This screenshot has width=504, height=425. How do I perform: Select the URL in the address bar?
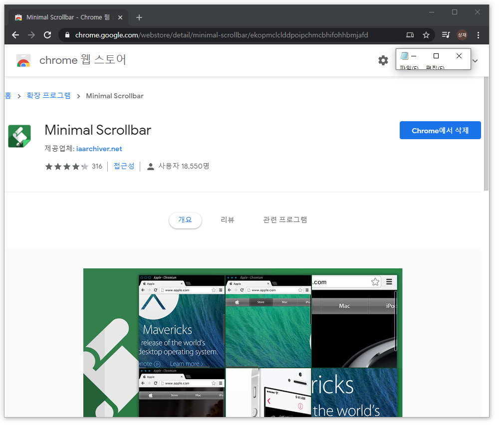pos(222,35)
